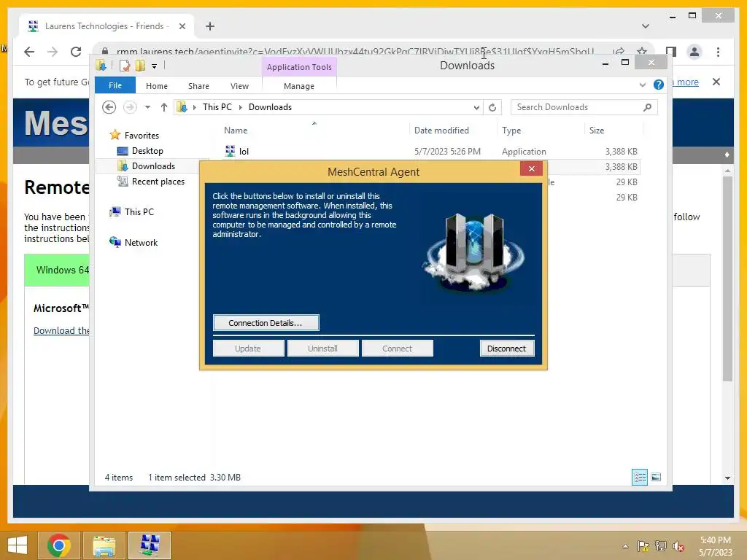Viewport: 747px width, 560px height.
Task: Close the Laurens Technologies tab
Action: pyautogui.click(x=182, y=26)
